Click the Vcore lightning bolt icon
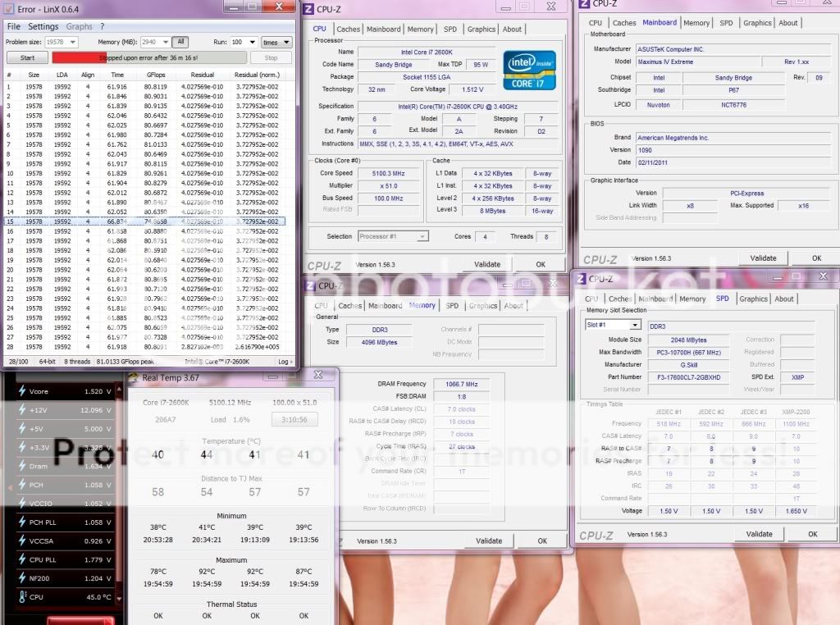The height and width of the screenshot is (625, 840). pyautogui.click(x=22, y=392)
